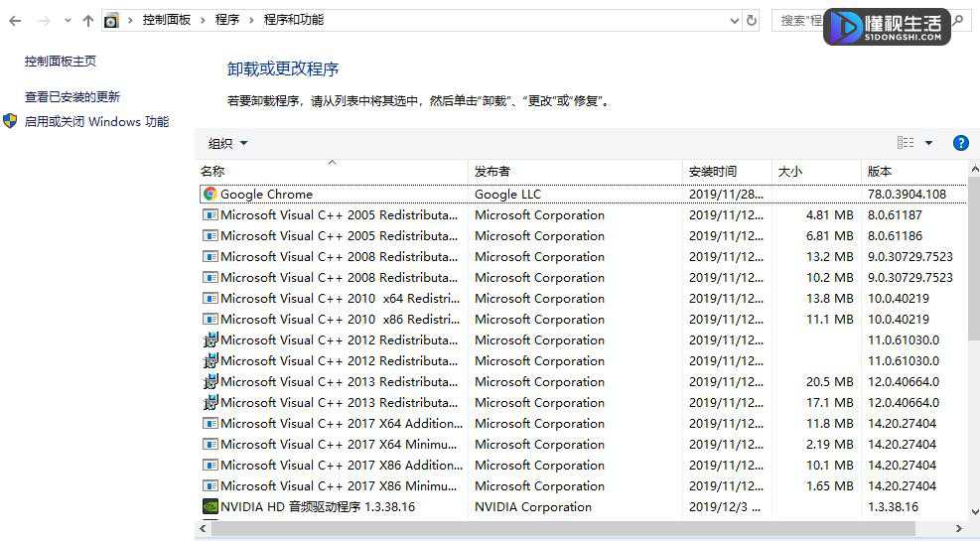Click icon of Visual C++ 2008 13.2 MB

[x=210, y=257]
